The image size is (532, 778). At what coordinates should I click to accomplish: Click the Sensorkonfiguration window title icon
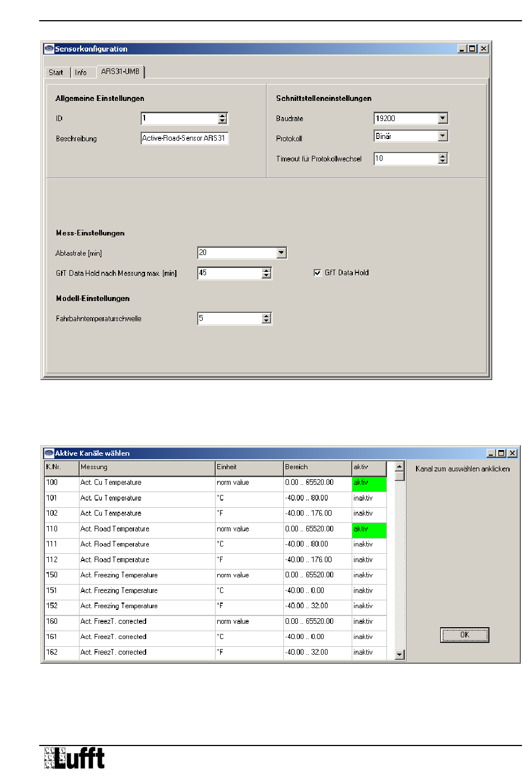click(49, 49)
